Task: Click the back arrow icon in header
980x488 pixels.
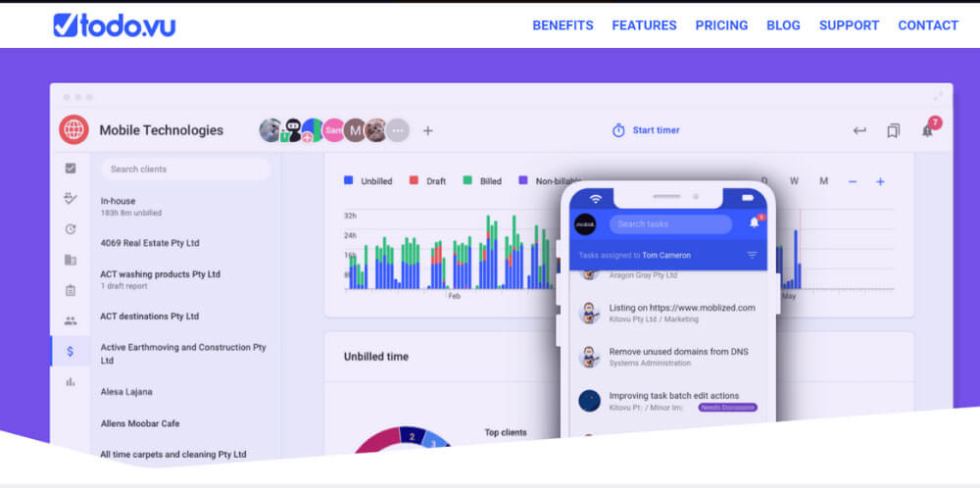Action: (860, 130)
